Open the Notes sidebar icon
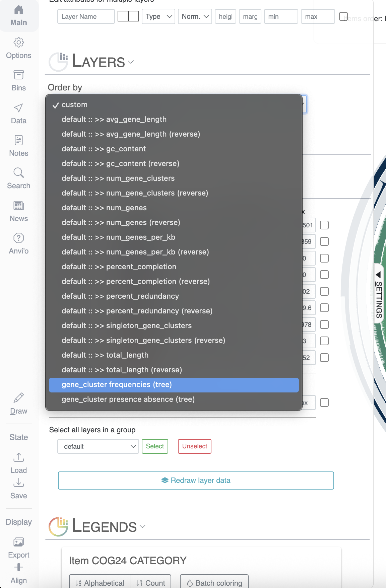The height and width of the screenshot is (588, 386). coord(18,140)
